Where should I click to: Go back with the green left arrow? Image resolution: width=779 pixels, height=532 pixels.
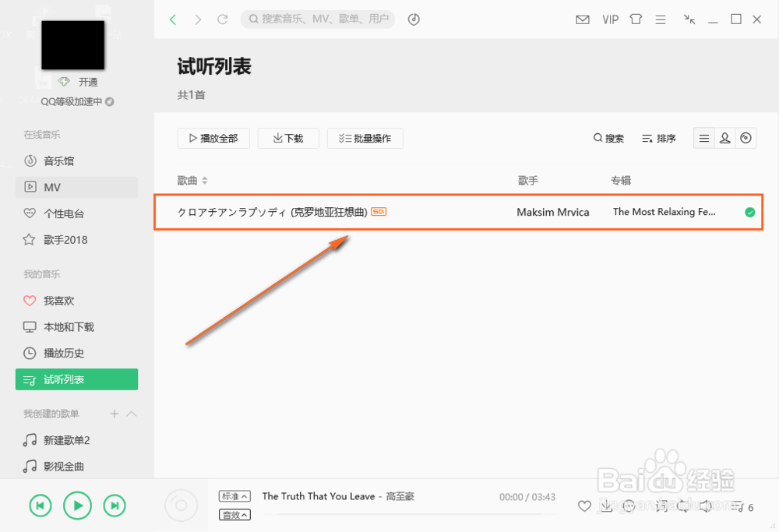[173, 19]
